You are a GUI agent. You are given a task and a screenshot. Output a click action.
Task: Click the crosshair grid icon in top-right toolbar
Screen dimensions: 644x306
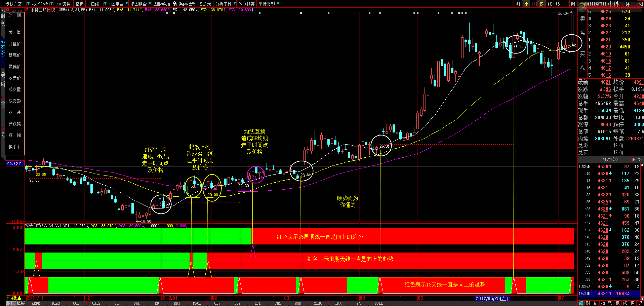tap(534, 4)
